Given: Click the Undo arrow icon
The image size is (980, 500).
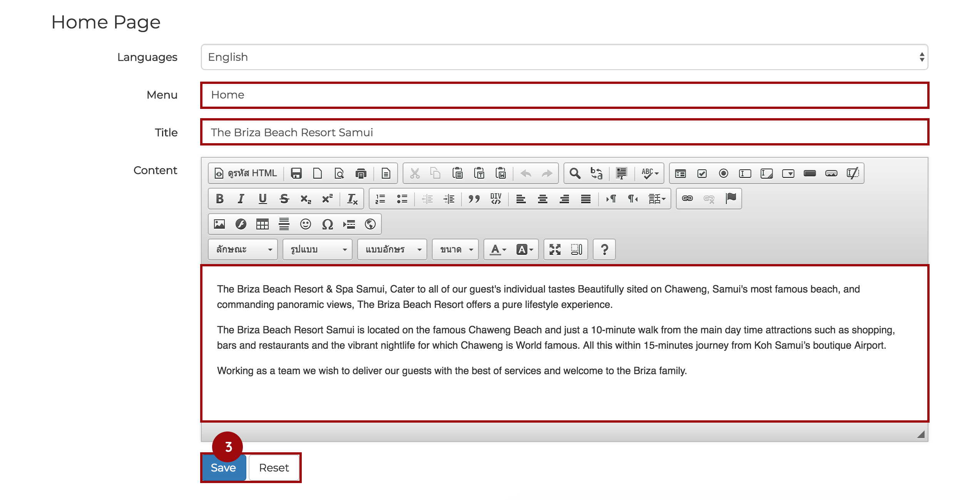Looking at the screenshot, I should point(525,173).
